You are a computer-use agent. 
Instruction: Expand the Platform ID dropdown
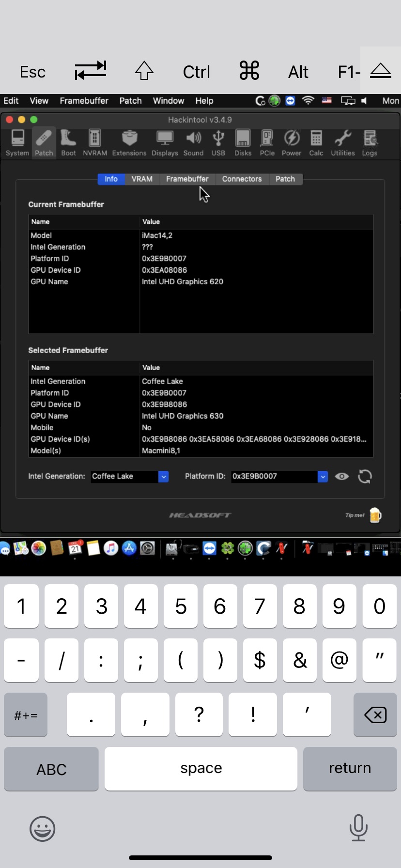click(323, 477)
